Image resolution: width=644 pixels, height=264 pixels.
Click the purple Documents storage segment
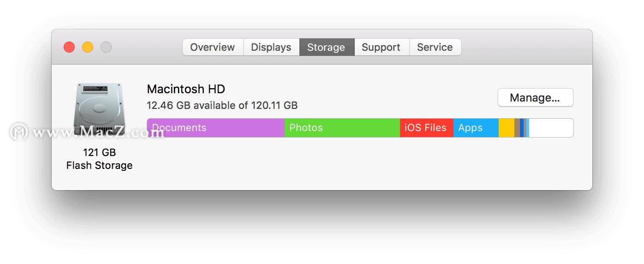(x=215, y=128)
